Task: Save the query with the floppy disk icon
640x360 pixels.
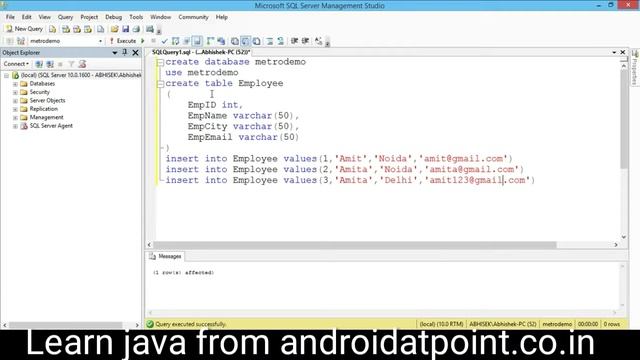Action: coord(125,29)
